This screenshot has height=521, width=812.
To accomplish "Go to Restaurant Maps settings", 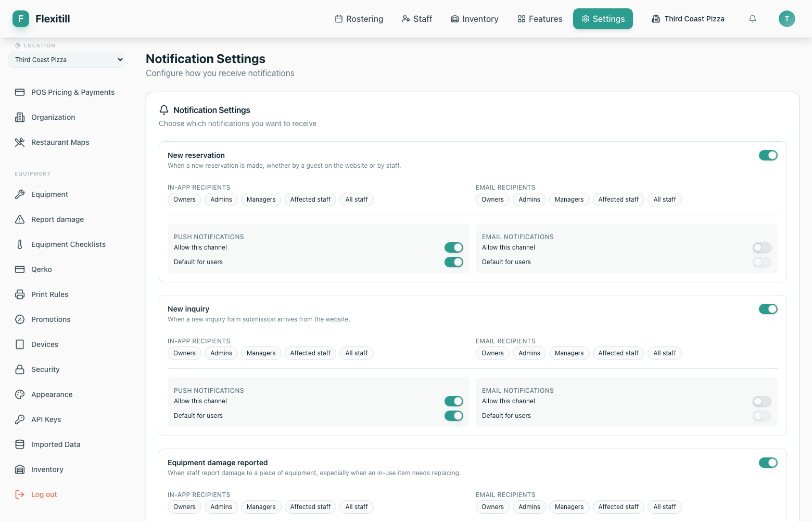I will 67,142.
